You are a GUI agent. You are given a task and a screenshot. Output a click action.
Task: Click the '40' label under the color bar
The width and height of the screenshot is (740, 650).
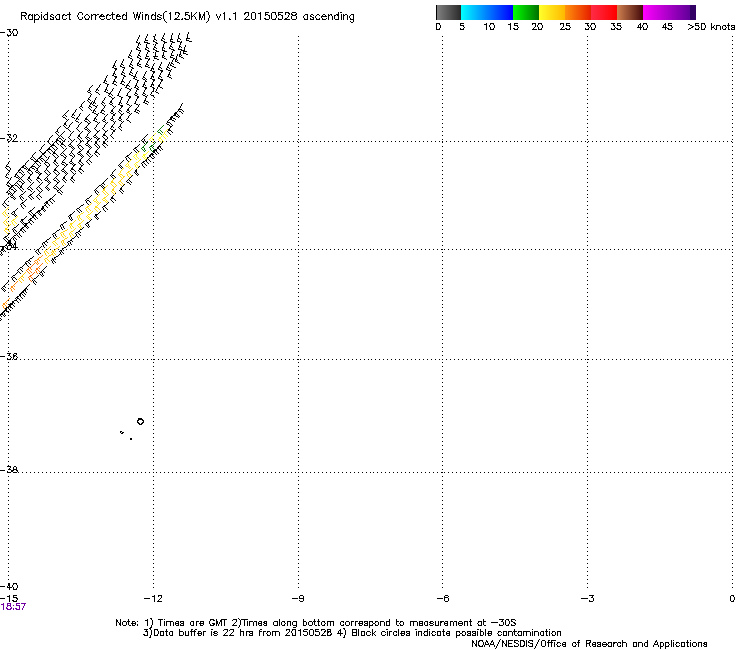642,27
